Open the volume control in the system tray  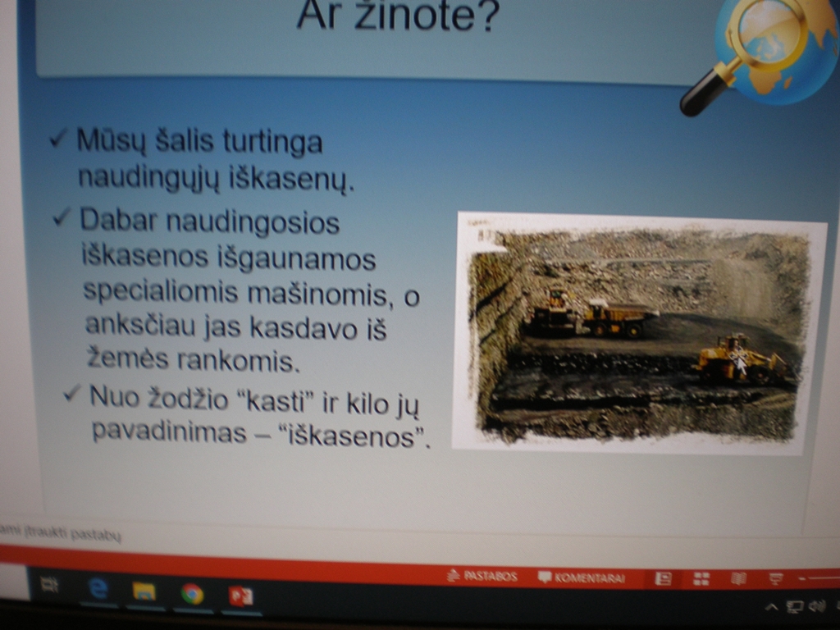coord(817,606)
